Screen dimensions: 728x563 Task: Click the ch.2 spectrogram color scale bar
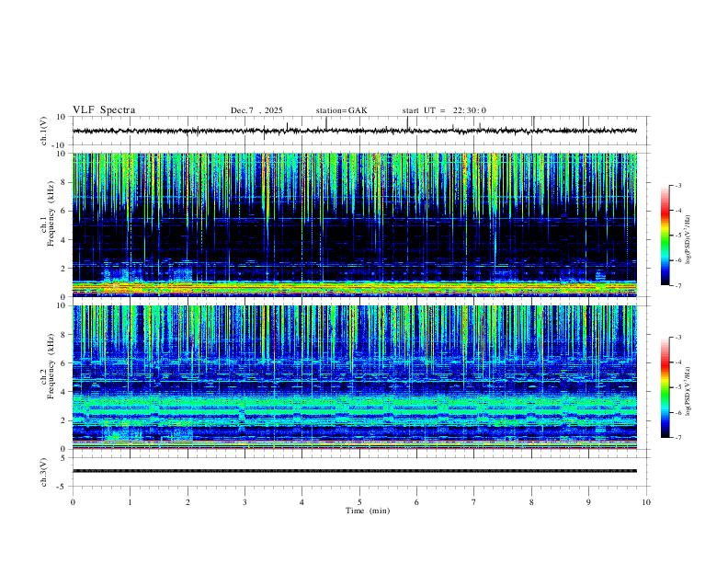pos(665,387)
